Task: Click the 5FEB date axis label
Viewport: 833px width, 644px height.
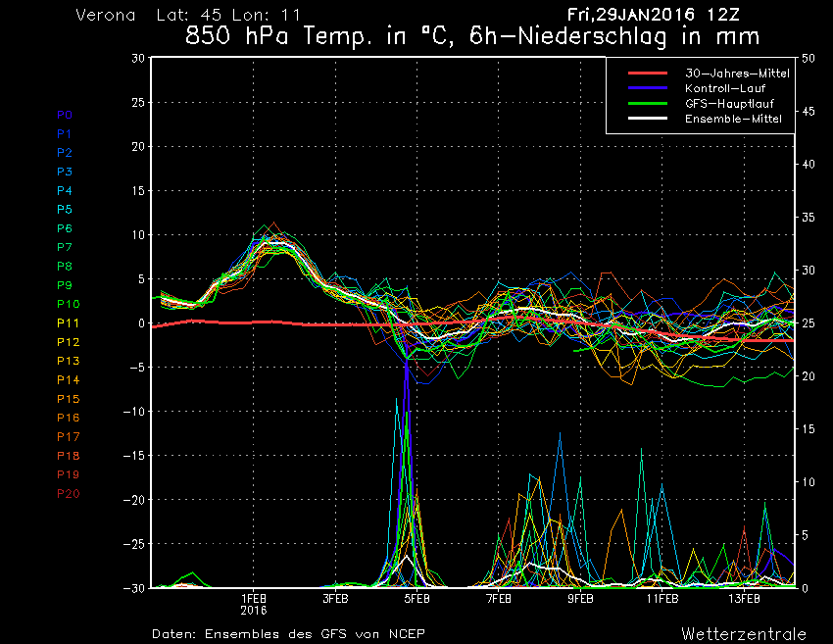Action: [x=417, y=599]
